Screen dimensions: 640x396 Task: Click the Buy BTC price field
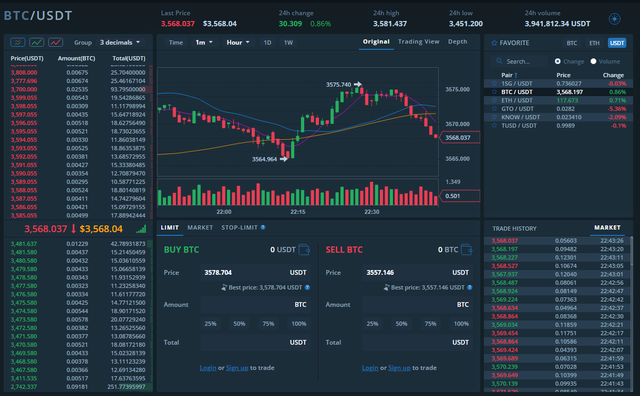point(255,272)
